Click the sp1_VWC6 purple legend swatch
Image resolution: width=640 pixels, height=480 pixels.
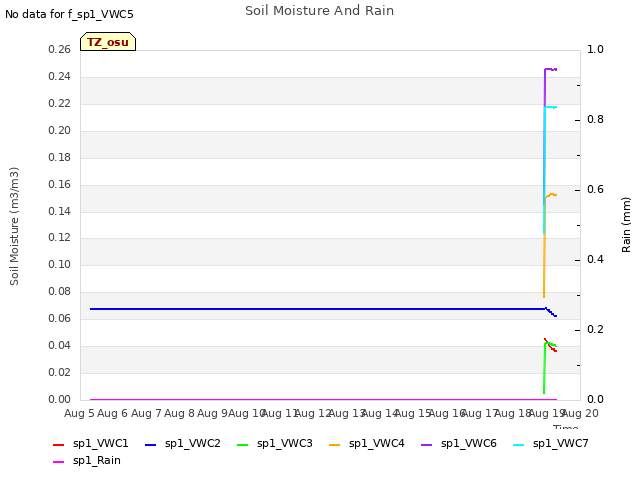(x=427, y=445)
